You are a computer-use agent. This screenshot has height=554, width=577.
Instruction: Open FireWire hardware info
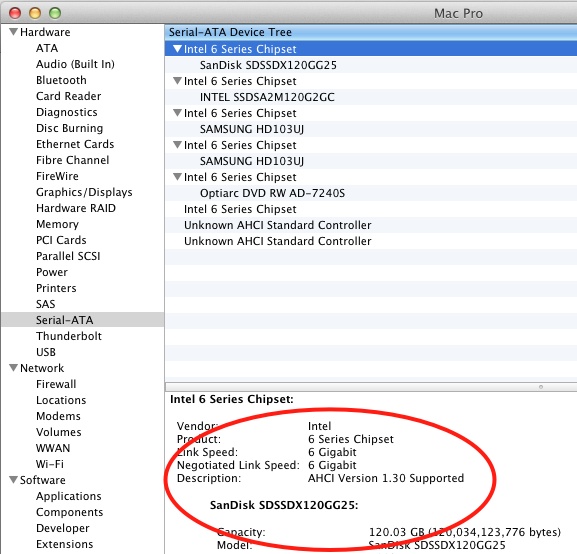coord(57,176)
